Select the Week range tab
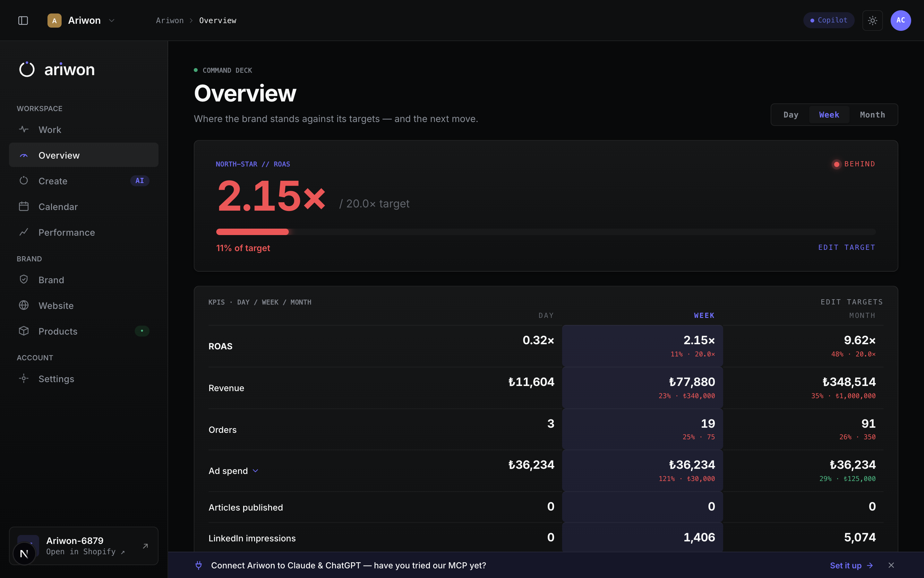924x578 pixels. [829, 115]
